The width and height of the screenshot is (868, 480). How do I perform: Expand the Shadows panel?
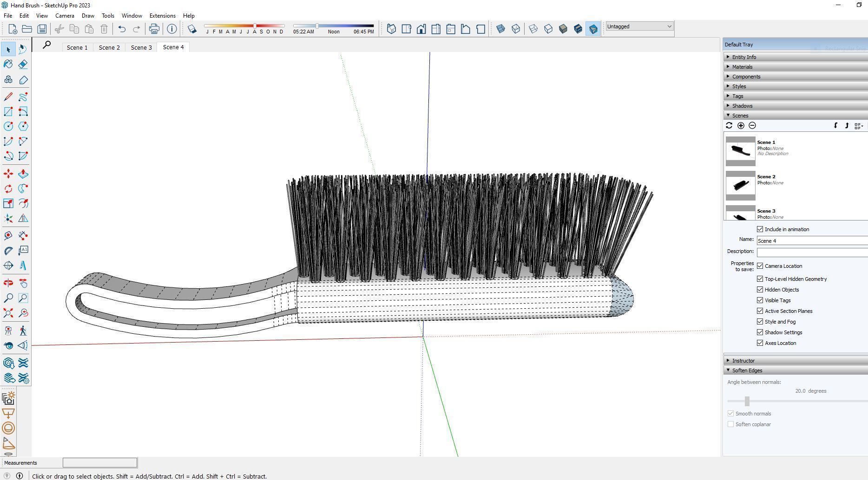796,106
